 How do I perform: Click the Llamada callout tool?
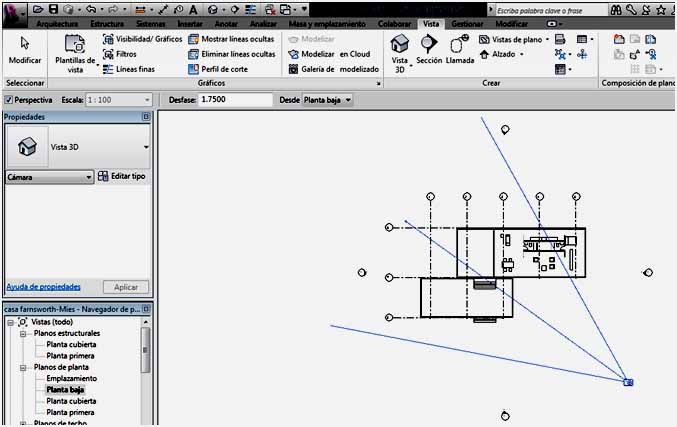tap(460, 50)
